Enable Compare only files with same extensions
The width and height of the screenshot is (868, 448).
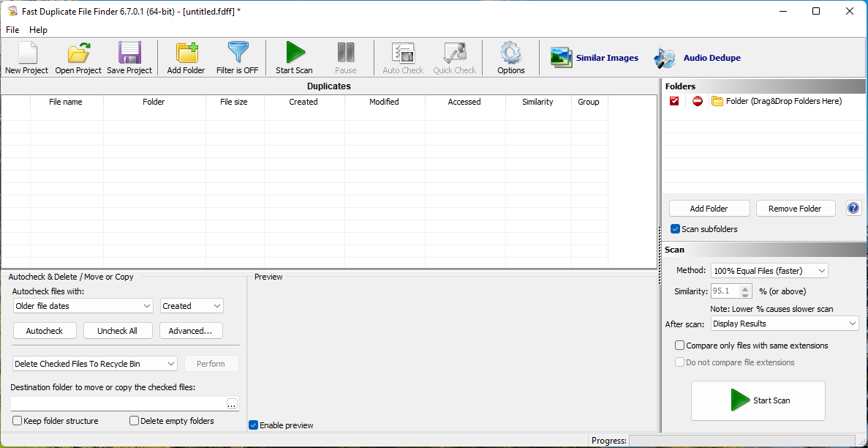[680, 346]
